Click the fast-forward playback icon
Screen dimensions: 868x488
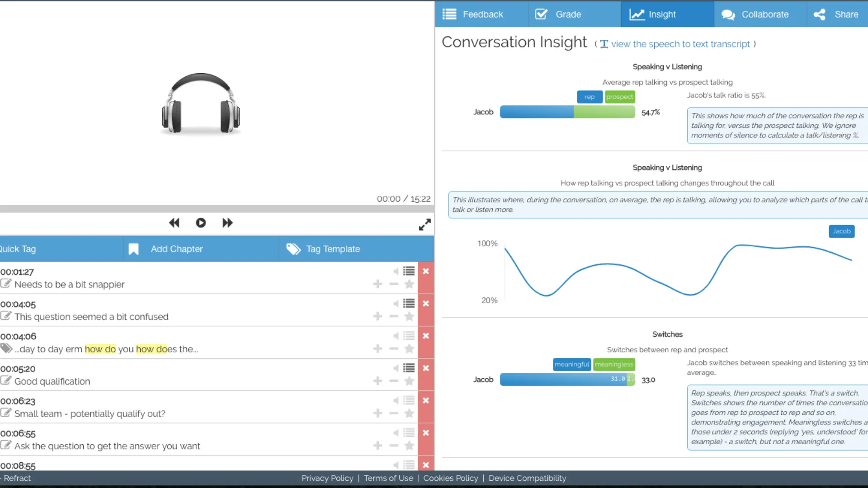click(x=227, y=223)
